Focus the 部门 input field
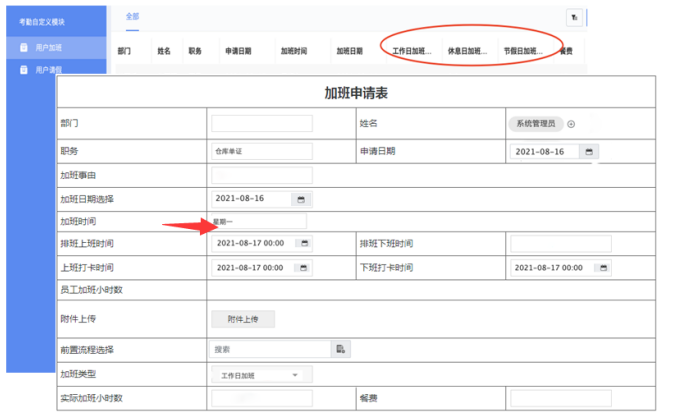The image size is (678, 418). pos(262,123)
